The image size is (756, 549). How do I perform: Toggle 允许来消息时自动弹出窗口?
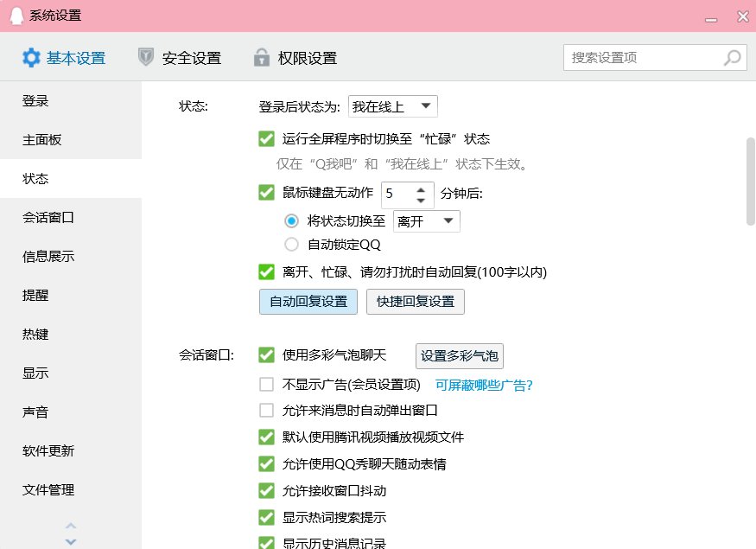265,412
